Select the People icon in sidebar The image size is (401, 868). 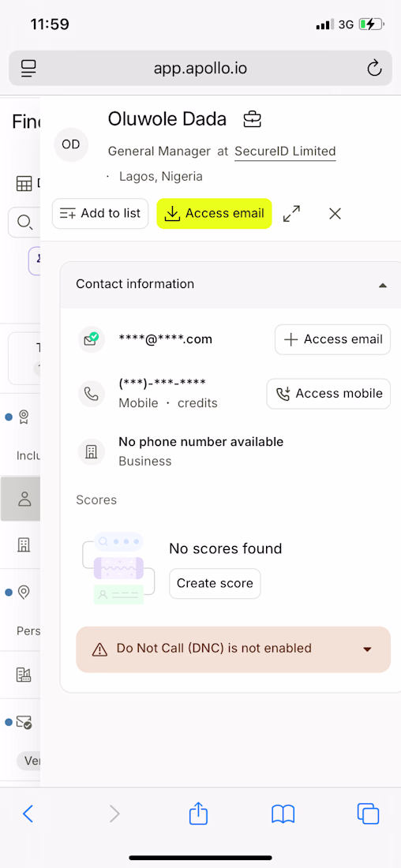(x=24, y=499)
